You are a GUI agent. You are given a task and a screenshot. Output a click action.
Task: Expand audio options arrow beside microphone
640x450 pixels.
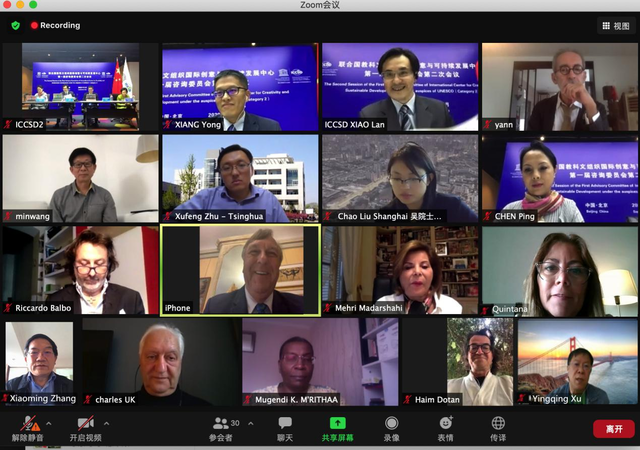(49, 424)
